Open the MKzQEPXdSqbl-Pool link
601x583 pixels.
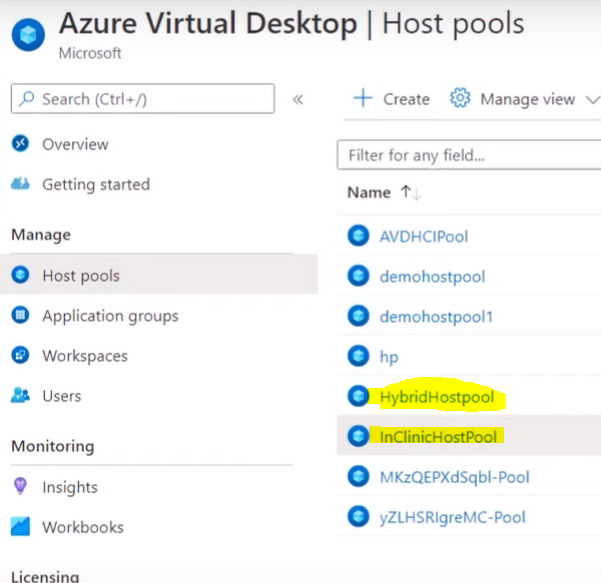pyautogui.click(x=455, y=477)
